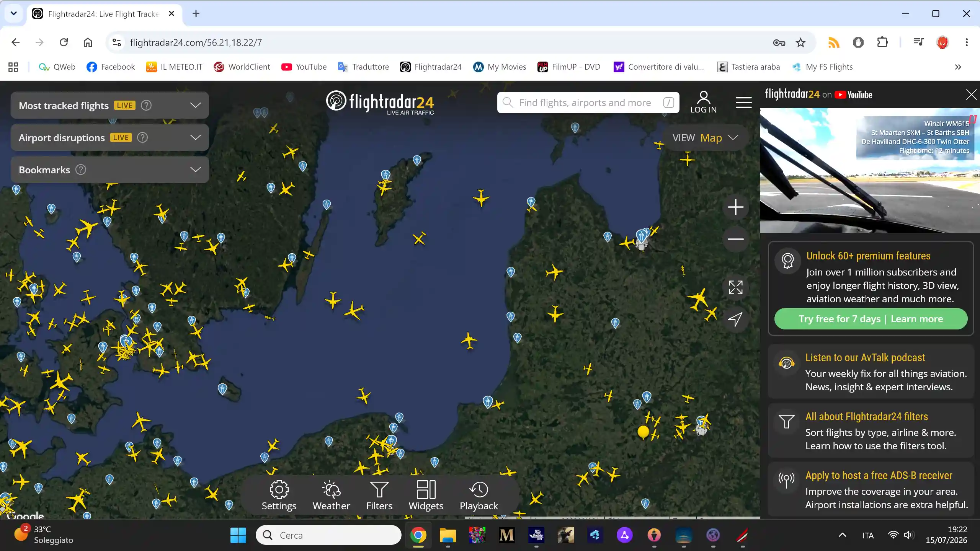Reload the current page
Viewport: 980px width, 551px height.
[x=64, y=42]
